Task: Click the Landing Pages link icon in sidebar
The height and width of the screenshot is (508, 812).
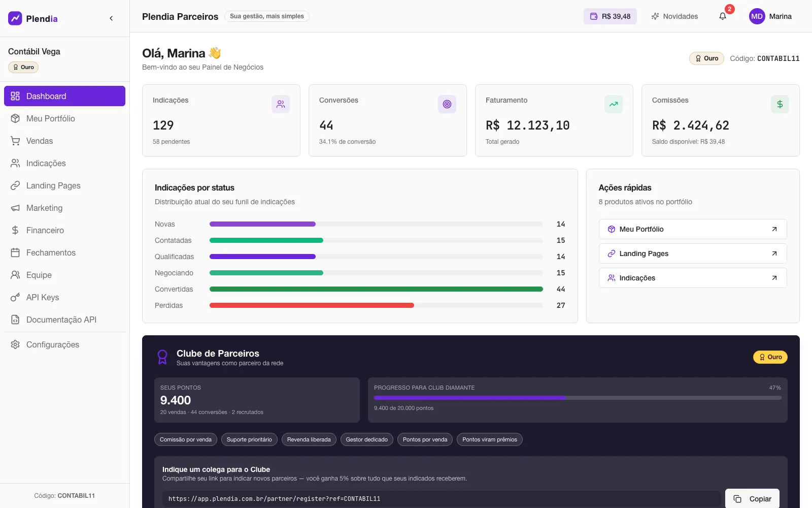Action: [x=15, y=185]
